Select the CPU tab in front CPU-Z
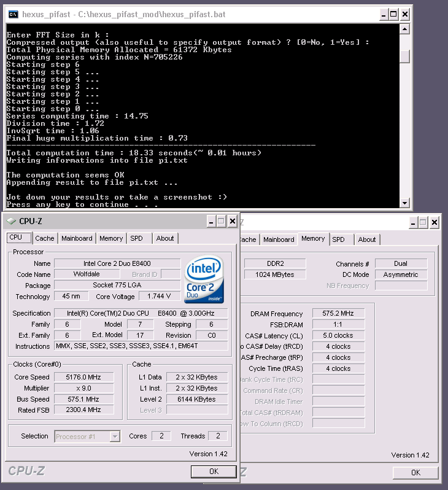The width and height of the screenshot is (448, 490). [19, 238]
